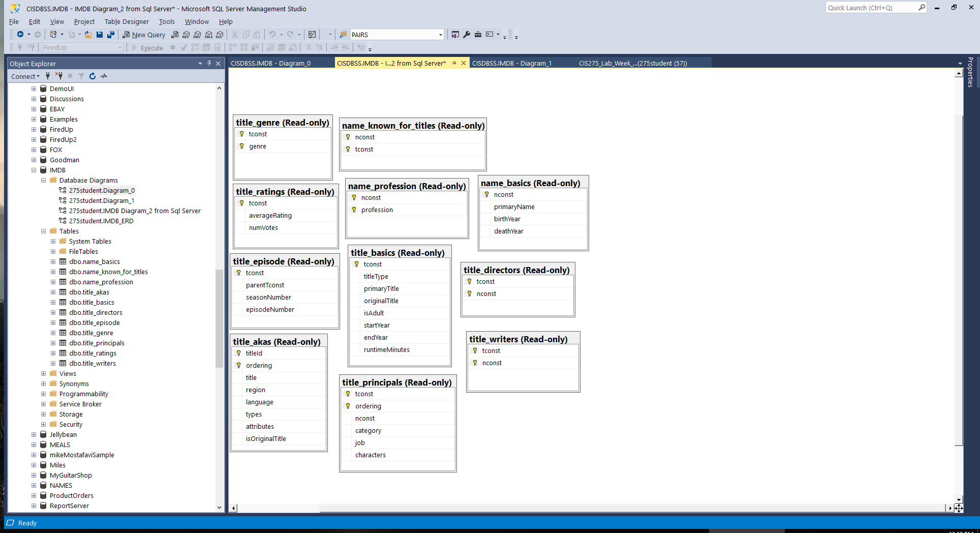Viewport: 980px width, 533px height.
Task: Open the Object Explorer window position dropdown arrow
Action: tap(200, 64)
